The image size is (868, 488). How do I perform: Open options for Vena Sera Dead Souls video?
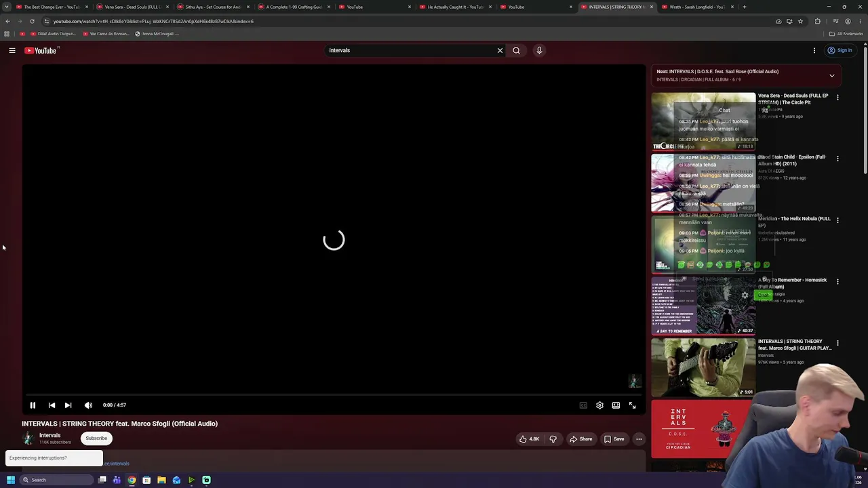[x=837, y=98]
